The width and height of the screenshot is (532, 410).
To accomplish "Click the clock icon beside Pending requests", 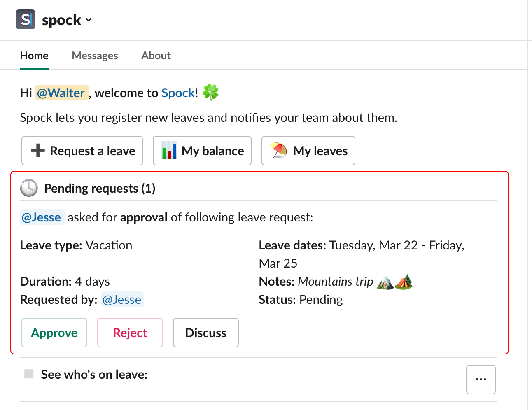I will (29, 188).
